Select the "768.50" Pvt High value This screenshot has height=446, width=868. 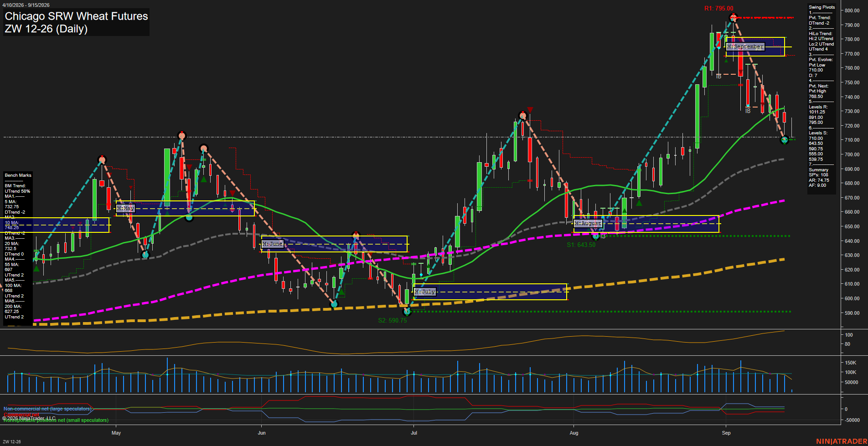pyautogui.click(x=816, y=97)
